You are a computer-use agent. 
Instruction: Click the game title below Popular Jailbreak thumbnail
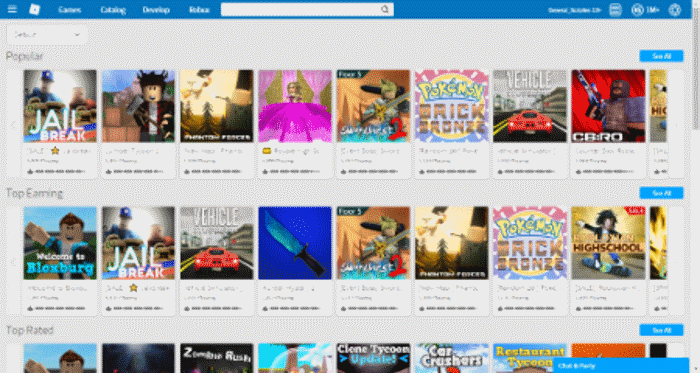[59, 151]
